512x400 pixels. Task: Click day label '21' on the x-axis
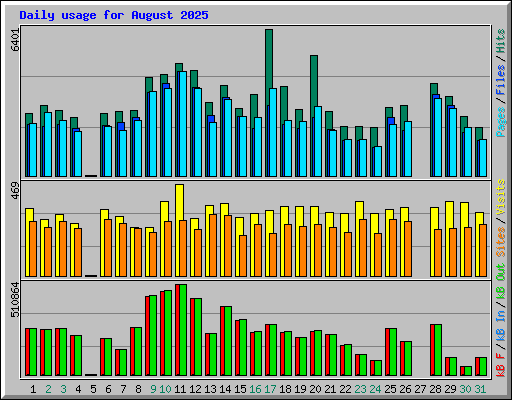[330, 389]
